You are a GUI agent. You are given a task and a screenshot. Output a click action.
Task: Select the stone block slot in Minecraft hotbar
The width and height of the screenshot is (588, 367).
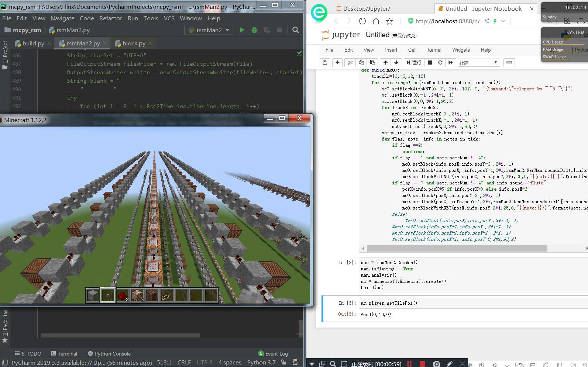click(x=93, y=295)
